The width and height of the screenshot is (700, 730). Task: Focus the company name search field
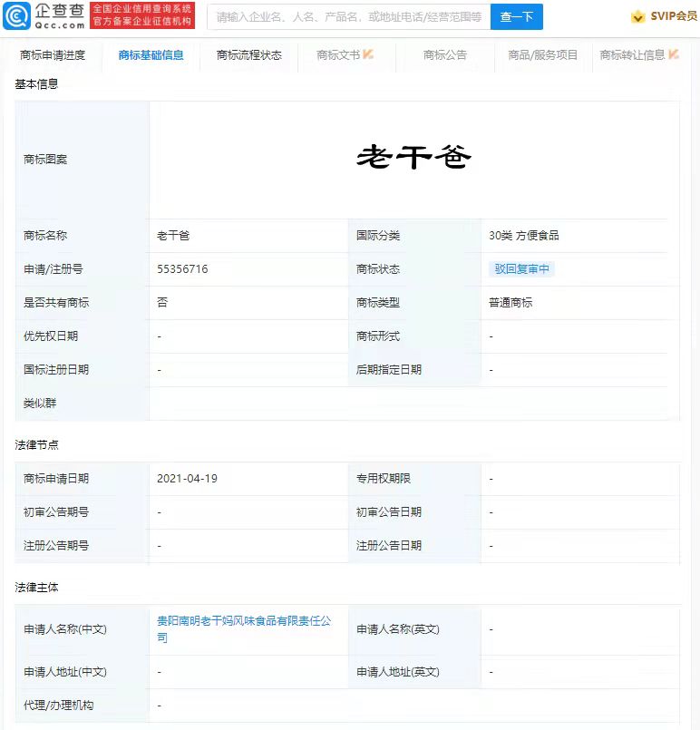(349, 16)
